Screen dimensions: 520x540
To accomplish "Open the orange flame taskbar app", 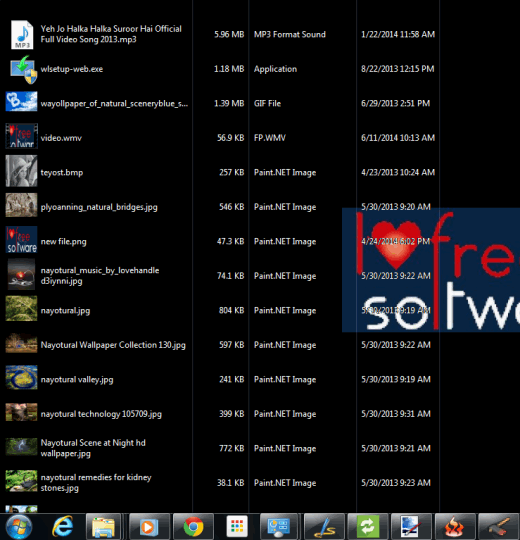I will pos(455,527).
